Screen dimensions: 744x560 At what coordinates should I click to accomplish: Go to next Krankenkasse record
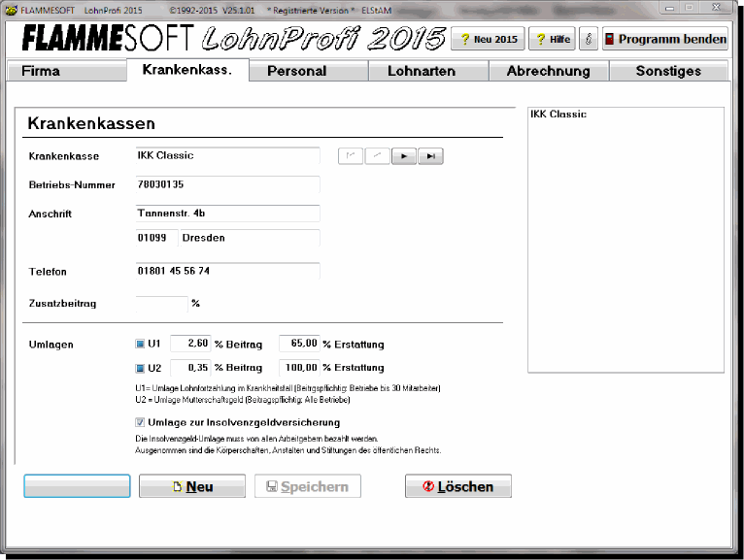pyautogui.click(x=404, y=156)
